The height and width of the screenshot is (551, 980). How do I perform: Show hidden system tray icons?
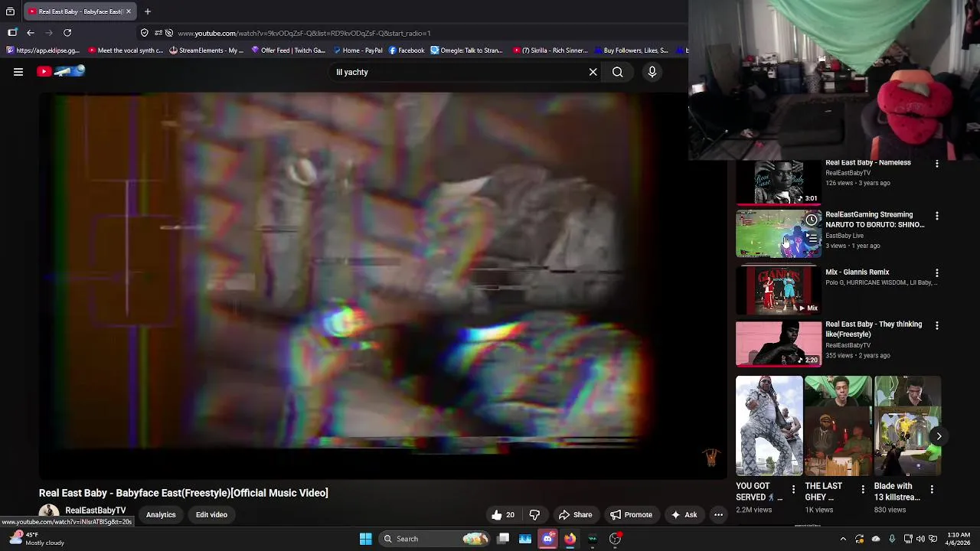coord(843,539)
